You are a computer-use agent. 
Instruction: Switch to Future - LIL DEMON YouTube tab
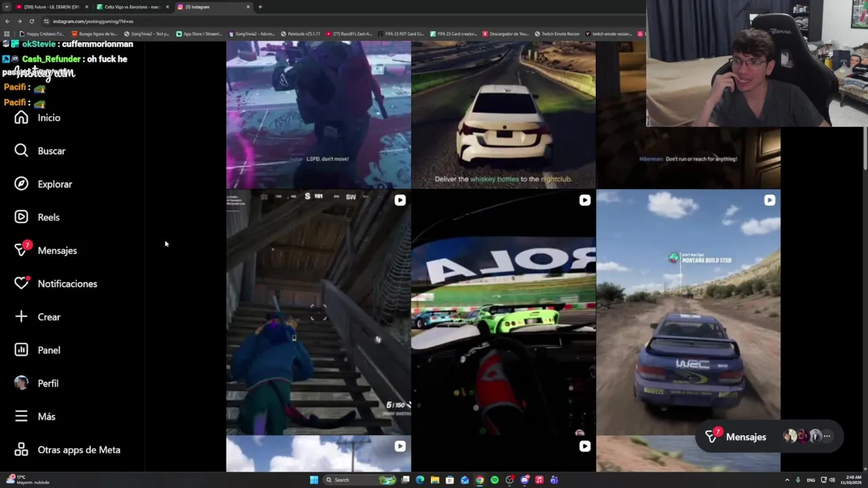click(x=51, y=7)
